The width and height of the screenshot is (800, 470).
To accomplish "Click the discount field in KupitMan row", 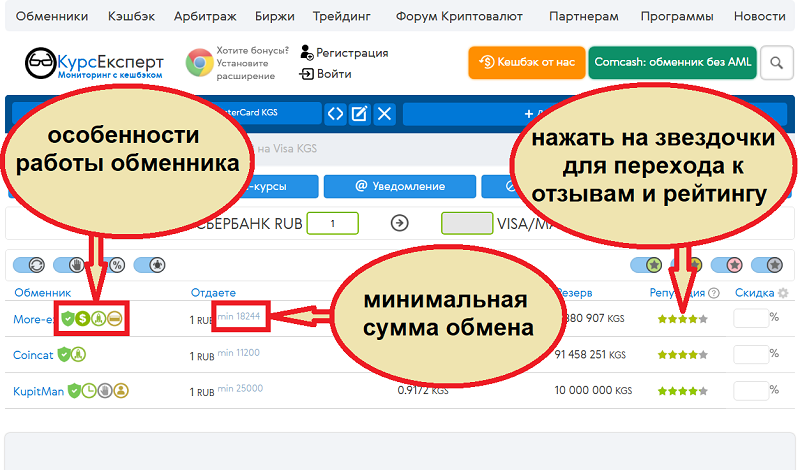I will click(x=751, y=391).
